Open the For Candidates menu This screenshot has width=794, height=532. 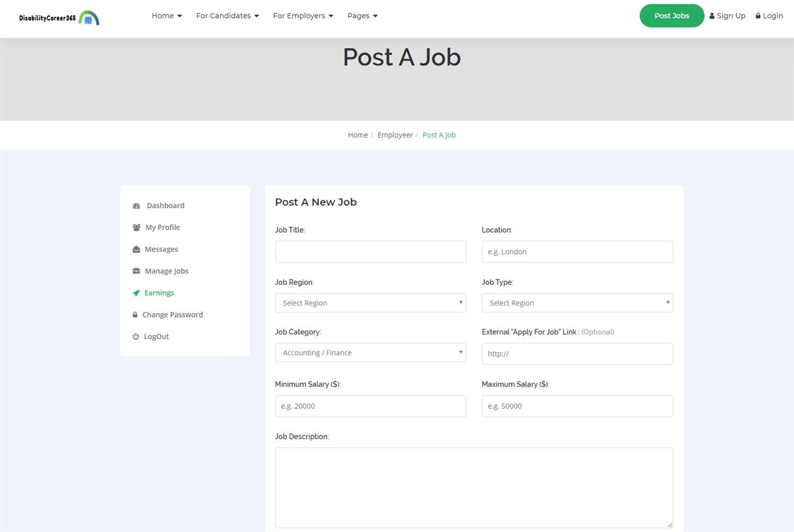227,16
